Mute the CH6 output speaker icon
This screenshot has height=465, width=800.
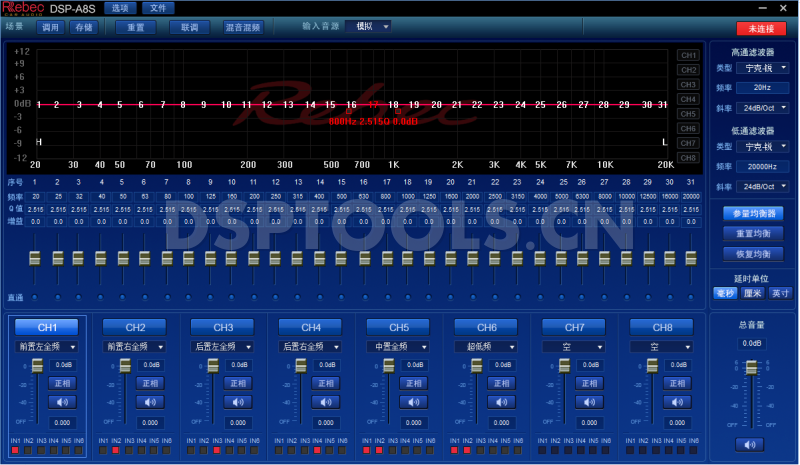click(501, 402)
